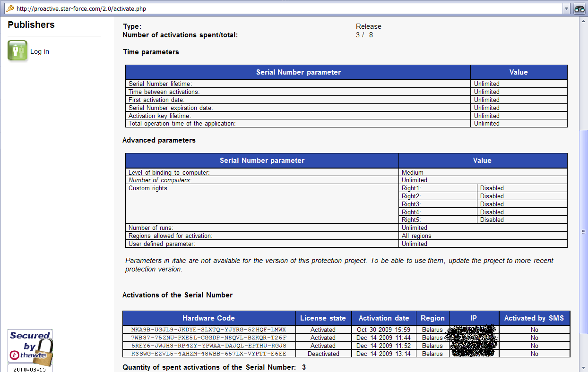The height and width of the screenshot is (372, 588).
Task: Click the Quantity of spent activations line
Action: tap(214, 367)
